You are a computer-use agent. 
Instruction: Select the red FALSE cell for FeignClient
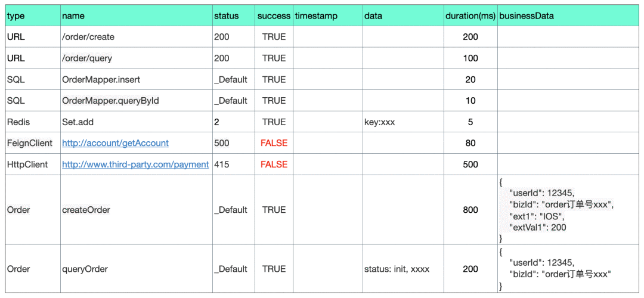coord(274,143)
